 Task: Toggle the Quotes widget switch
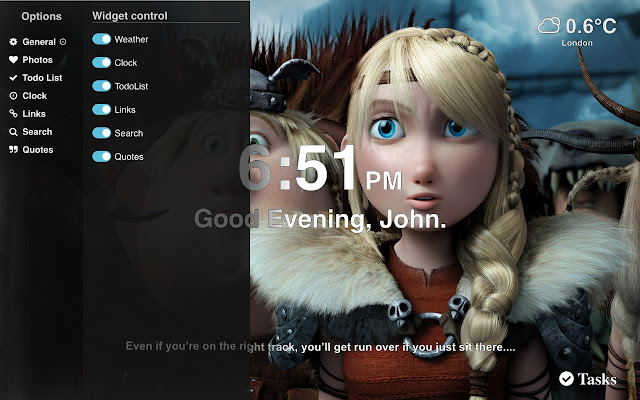(x=101, y=156)
